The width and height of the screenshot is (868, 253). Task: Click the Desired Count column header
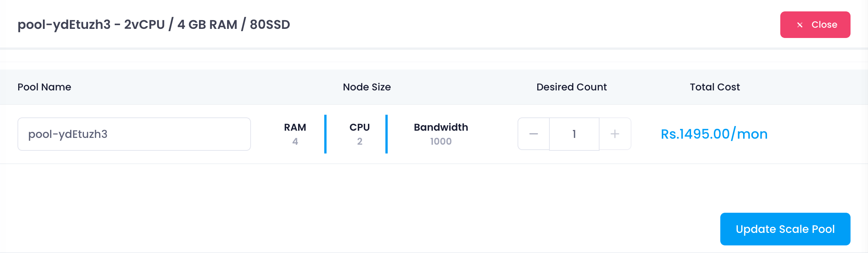point(571,87)
